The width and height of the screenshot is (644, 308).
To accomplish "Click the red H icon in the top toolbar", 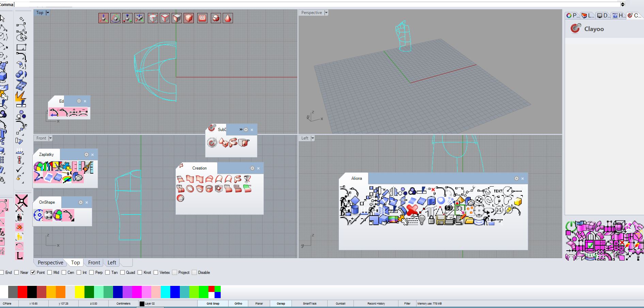I will pos(202,18).
